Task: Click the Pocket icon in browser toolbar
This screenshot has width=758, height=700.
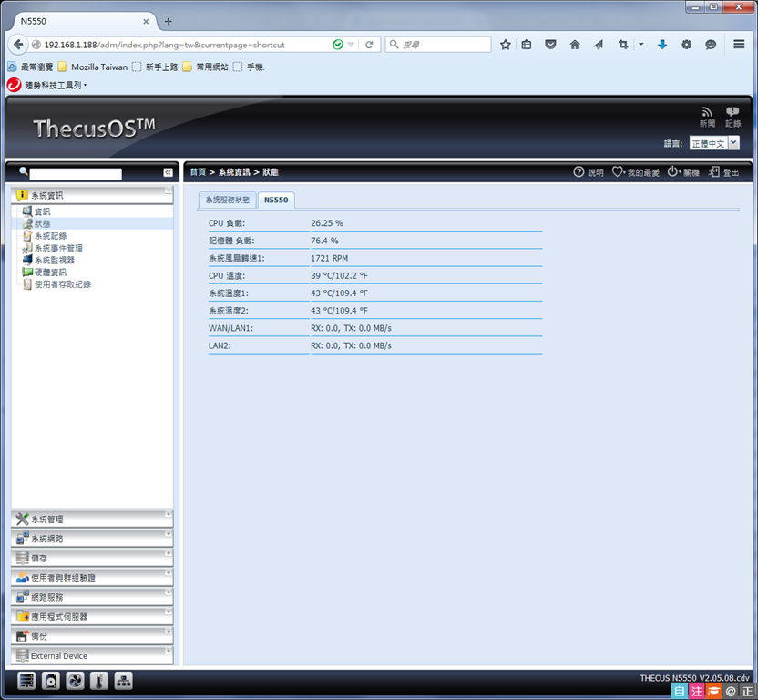Action: [x=550, y=45]
